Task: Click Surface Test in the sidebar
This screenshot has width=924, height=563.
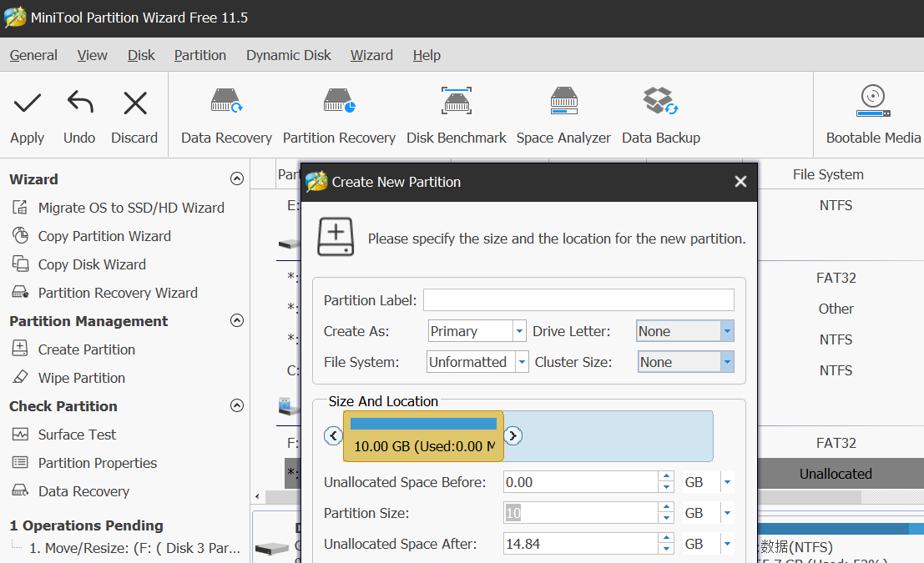Action: click(x=77, y=435)
